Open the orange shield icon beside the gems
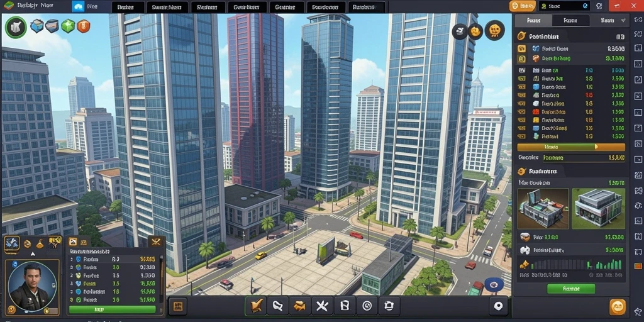The width and height of the screenshot is (644, 322). (x=84, y=26)
